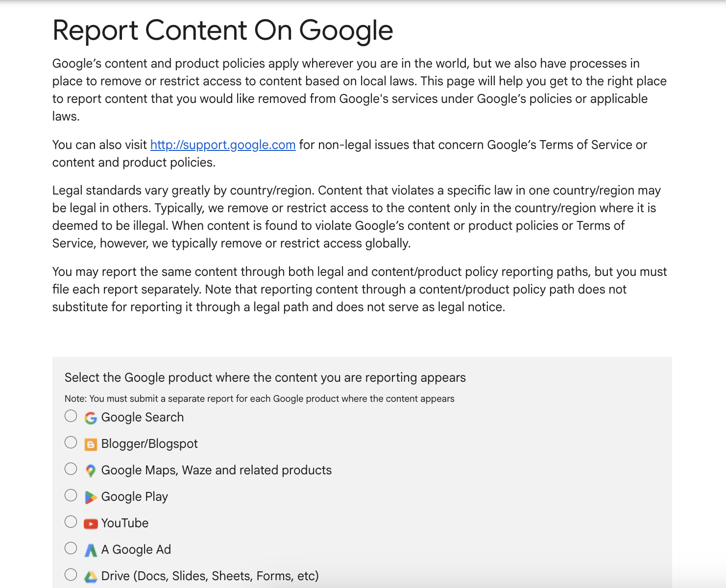726x588 pixels.
Task: Click "Drive (Docs, Slides, Sheets, Forms, etc)" label
Action: 210,576
